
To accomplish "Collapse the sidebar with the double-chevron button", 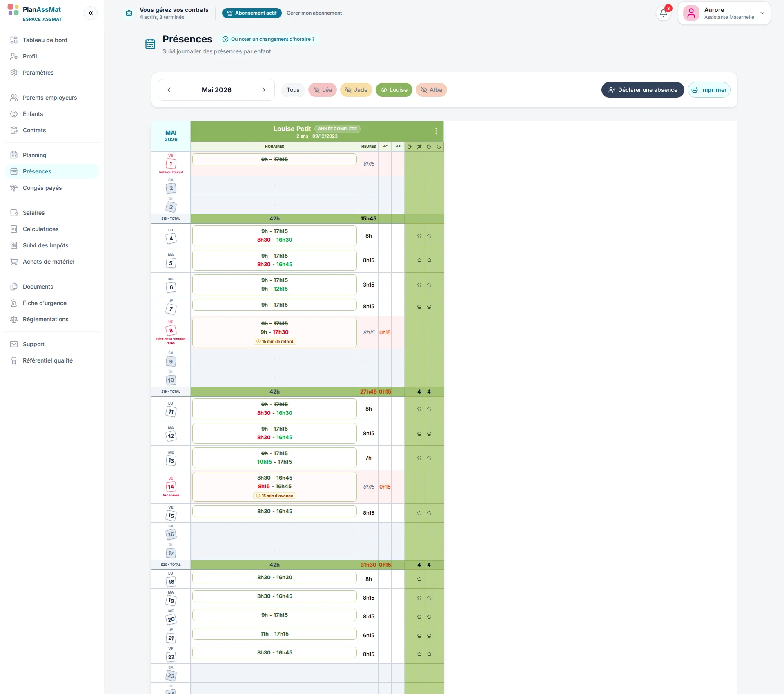I will pyautogui.click(x=91, y=13).
